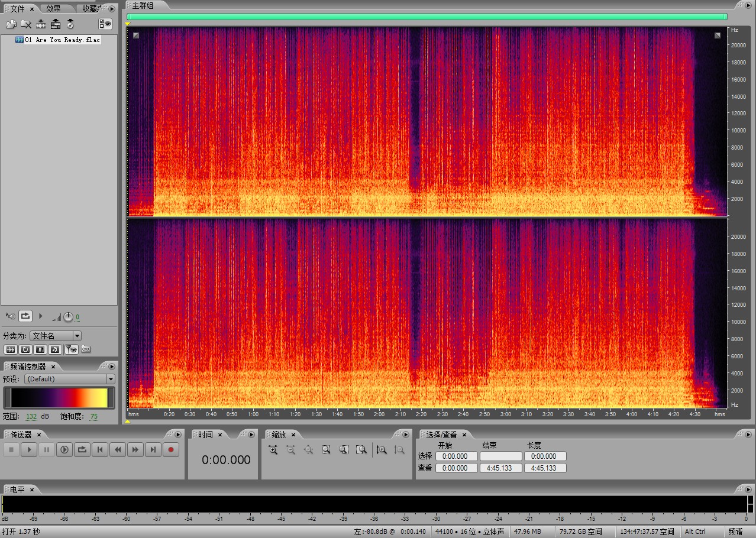Image resolution: width=756 pixels, height=538 pixels.
Task: Open the files panel flyout menu arrow
Action: [x=111, y=8]
